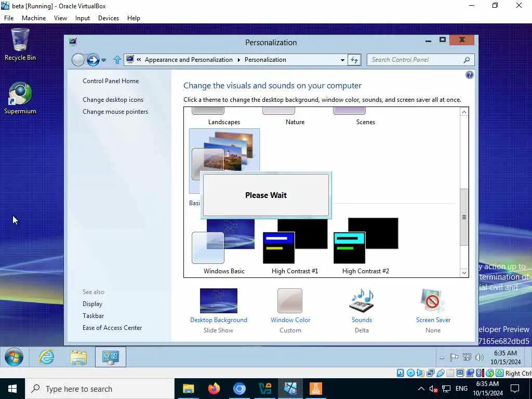Viewport: 532px width, 399px height.
Task: Click host Type here to search box
Action: [99, 389]
